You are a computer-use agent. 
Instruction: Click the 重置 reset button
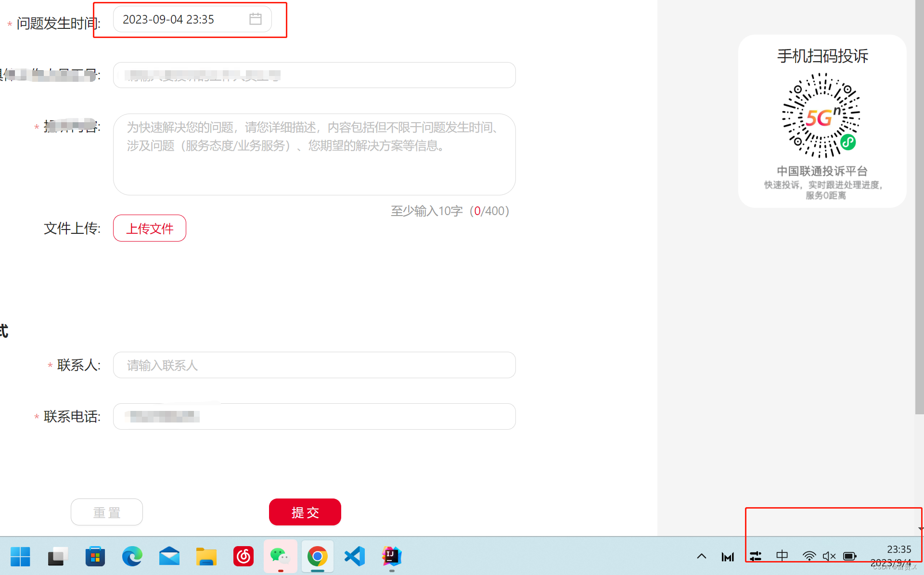tap(106, 512)
